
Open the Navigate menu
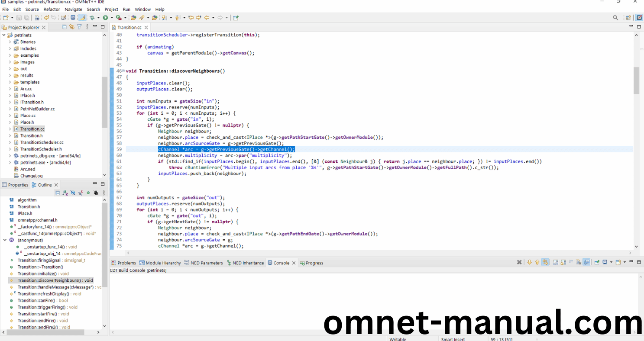[x=73, y=9]
